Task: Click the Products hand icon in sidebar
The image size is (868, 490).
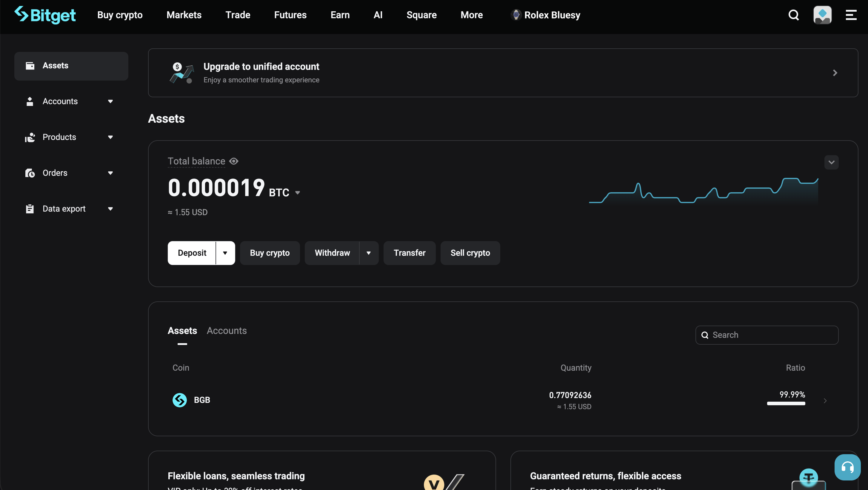Action: pos(30,137)
